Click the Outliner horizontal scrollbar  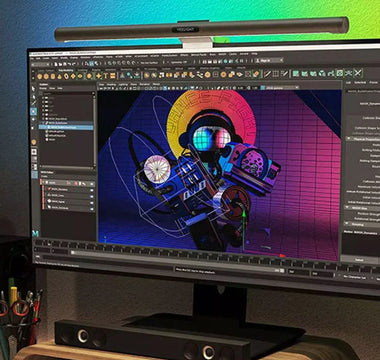point(67,166)
